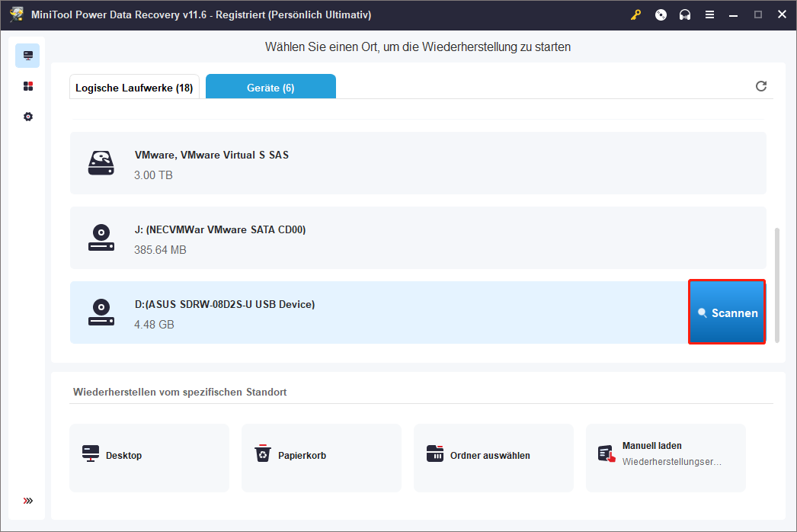This screenshot has width=797, height=532.
Task: Choose Papierkorb recovery location
Action: click(321, 457)
